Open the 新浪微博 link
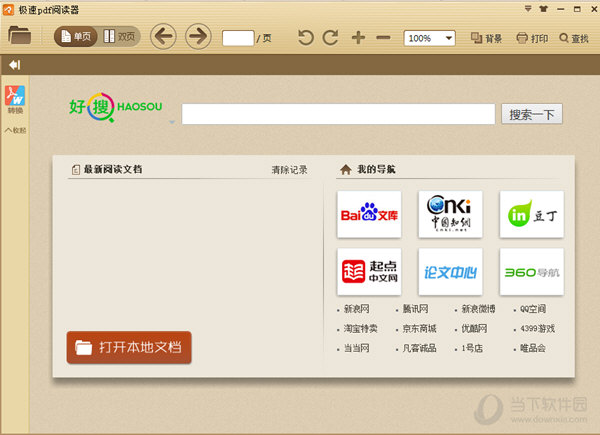The image size is (600, 435). tap(478, 309)
